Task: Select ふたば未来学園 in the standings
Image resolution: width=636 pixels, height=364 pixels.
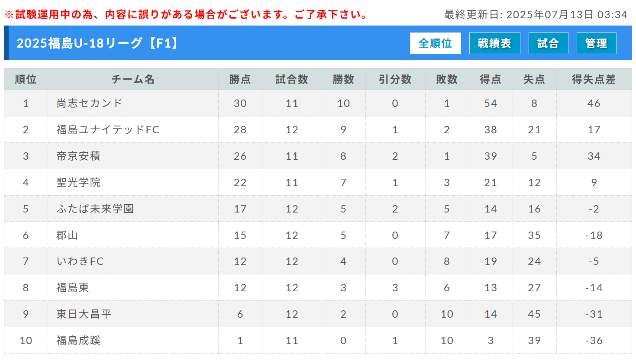Action: 95,209
